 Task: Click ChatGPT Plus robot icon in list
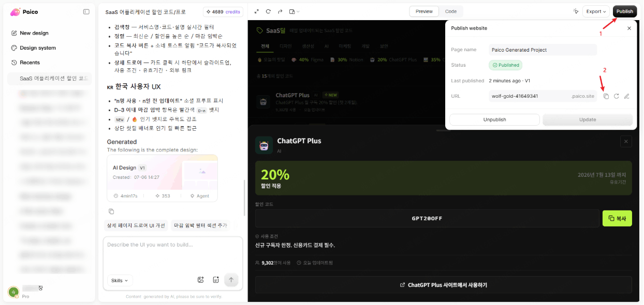click(x=264, y=102)
